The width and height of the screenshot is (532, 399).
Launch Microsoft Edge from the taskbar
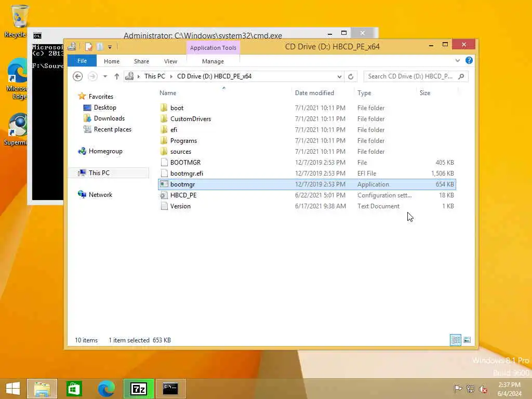106,389
